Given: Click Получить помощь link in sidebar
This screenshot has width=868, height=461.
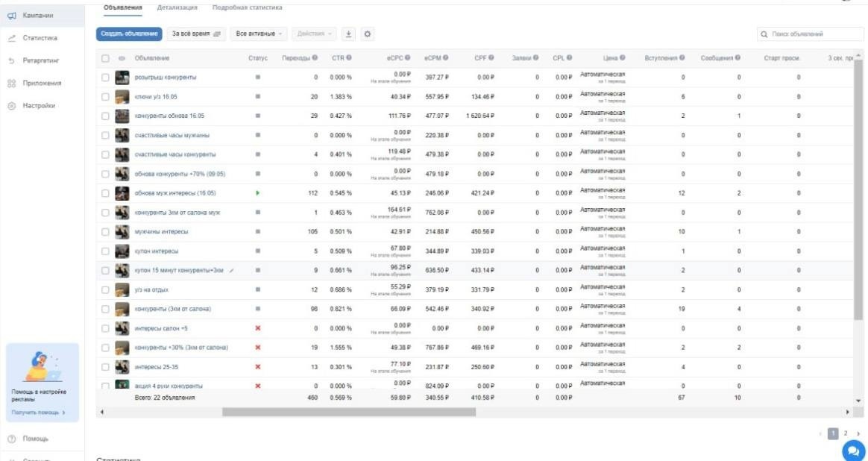Looking at the screenshot, I should pos(39,413).
